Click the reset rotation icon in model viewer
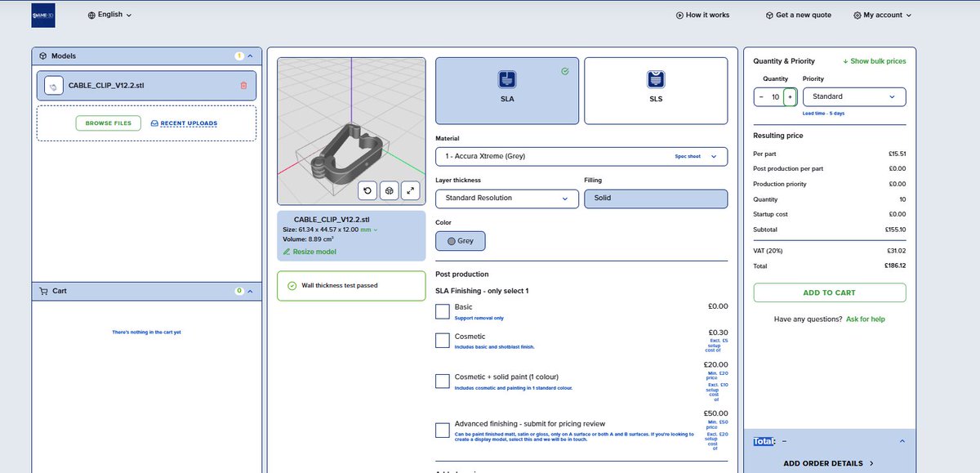 coord(368,190)
